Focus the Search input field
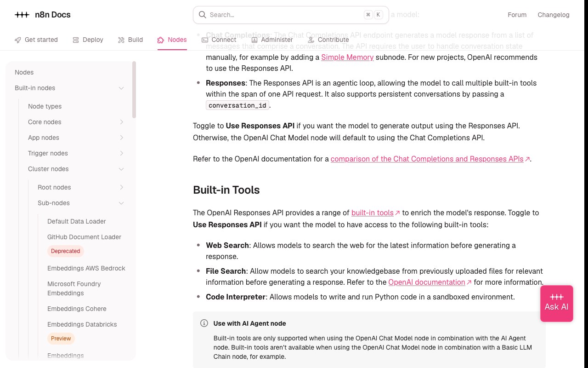The image size is (588, 368). 291,15
